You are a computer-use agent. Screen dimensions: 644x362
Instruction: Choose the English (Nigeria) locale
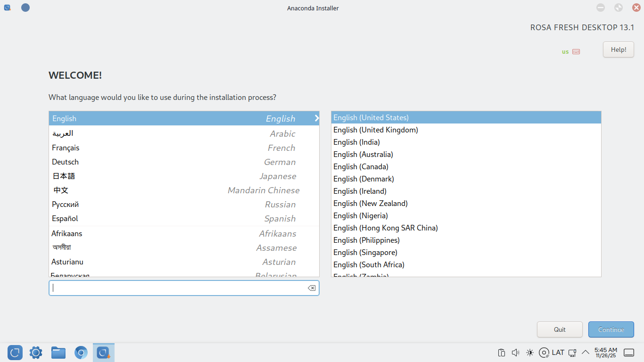(466, 215)
